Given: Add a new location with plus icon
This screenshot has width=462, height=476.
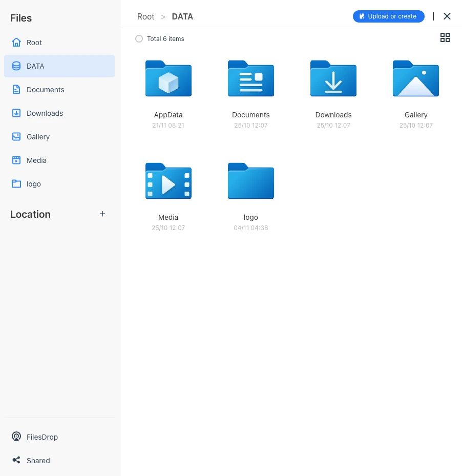Looking at the screenshot, I should pos(102,214).
